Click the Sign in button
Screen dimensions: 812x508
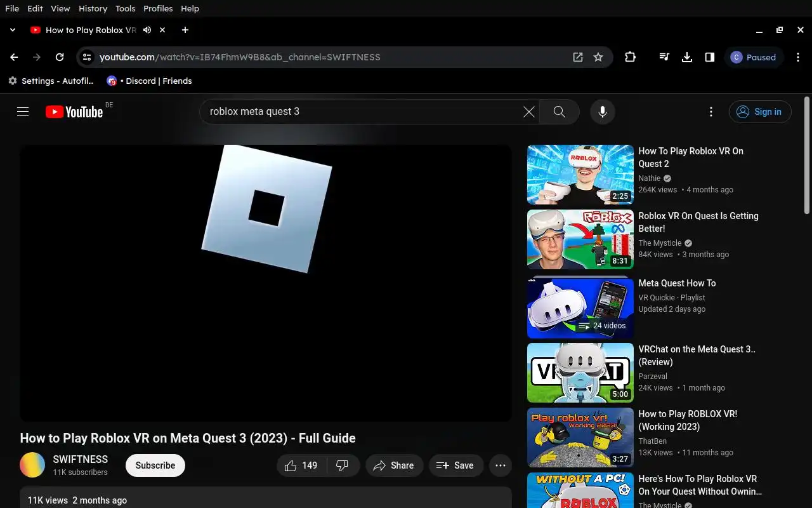(x=760, y=112)
